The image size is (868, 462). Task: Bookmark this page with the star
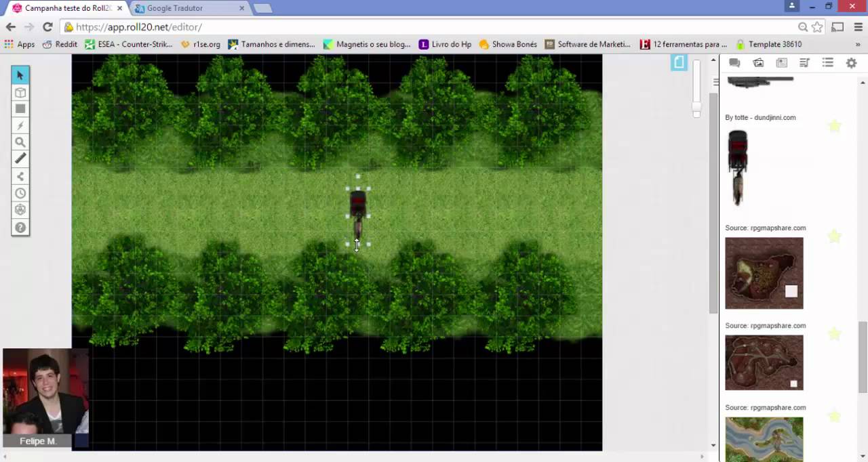(x=817, y=27)
